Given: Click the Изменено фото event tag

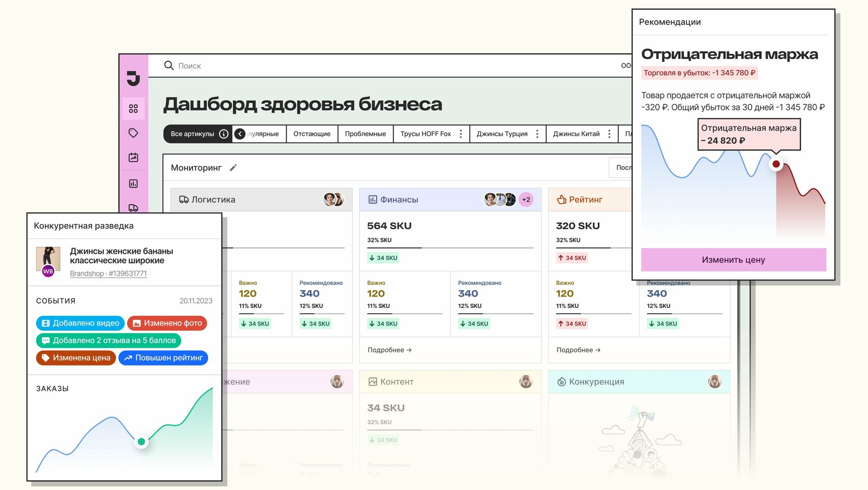Looking at the screenshot, I should pos(167,323).
